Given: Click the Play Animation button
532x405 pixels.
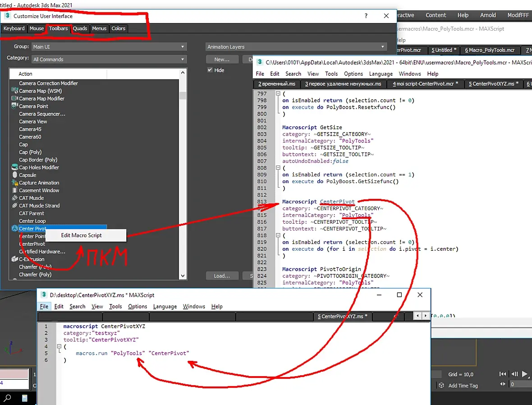Looking at the screenshot, I should 524,374.
